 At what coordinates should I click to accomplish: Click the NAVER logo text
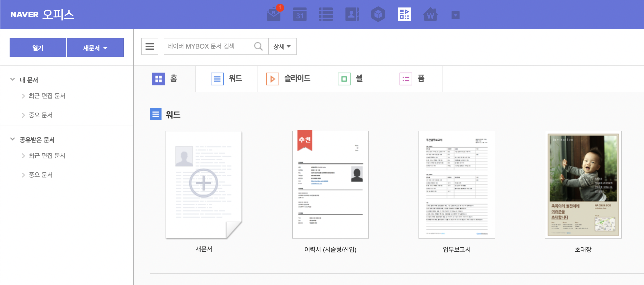pos(25,14)
